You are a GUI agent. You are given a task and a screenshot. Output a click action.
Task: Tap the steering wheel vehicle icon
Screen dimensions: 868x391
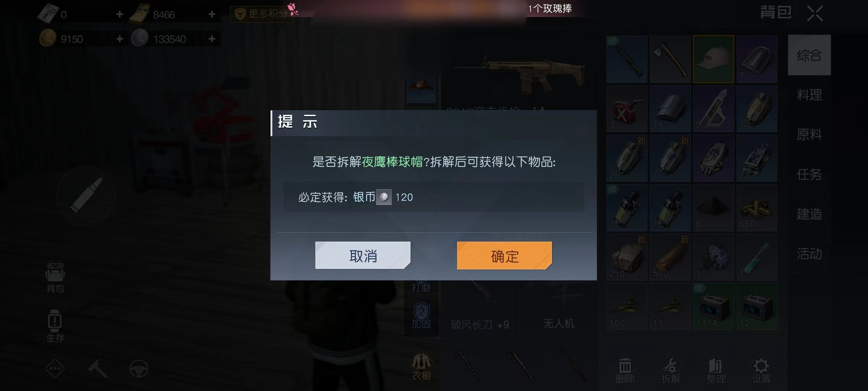(139, 369)
